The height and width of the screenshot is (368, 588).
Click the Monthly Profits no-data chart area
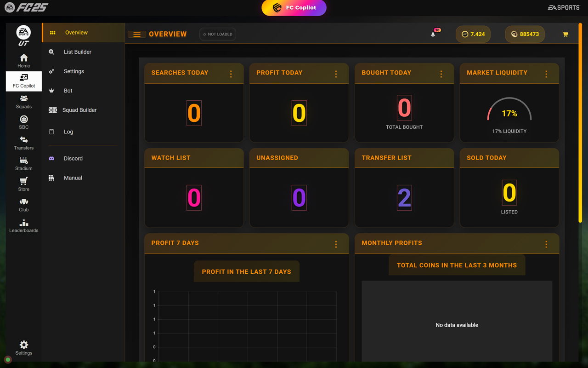click(457, 322)
